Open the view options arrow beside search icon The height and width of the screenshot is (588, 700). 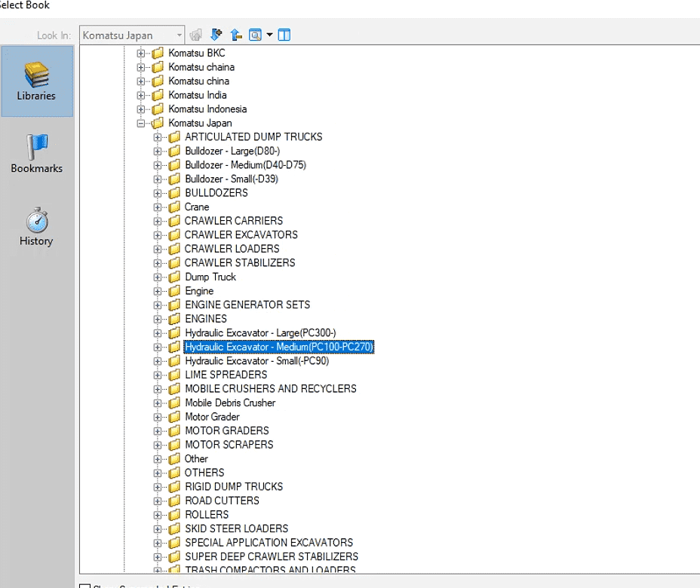(x=269, y=35)
